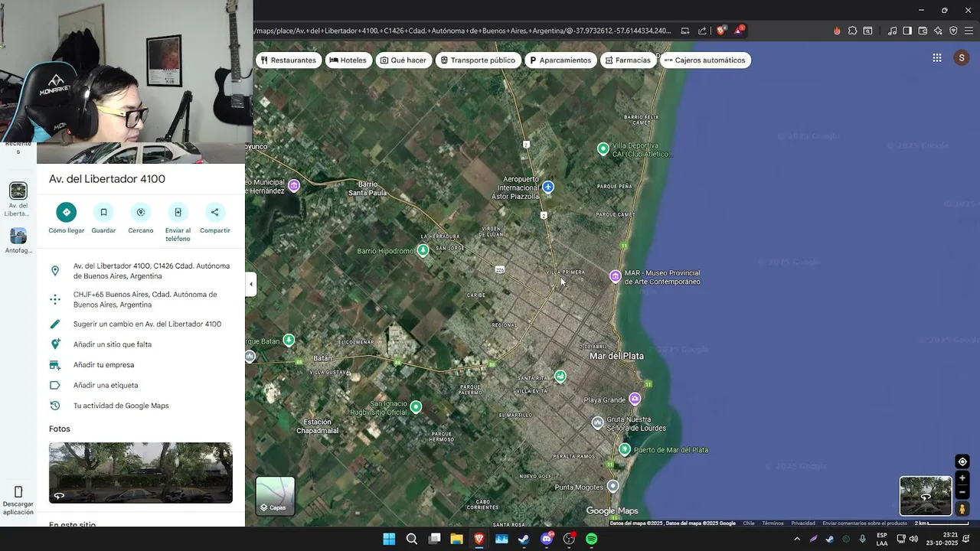This screenshot has height=551, width=980.
Task: Click the Términos footer link
Action: pos(773,523)
